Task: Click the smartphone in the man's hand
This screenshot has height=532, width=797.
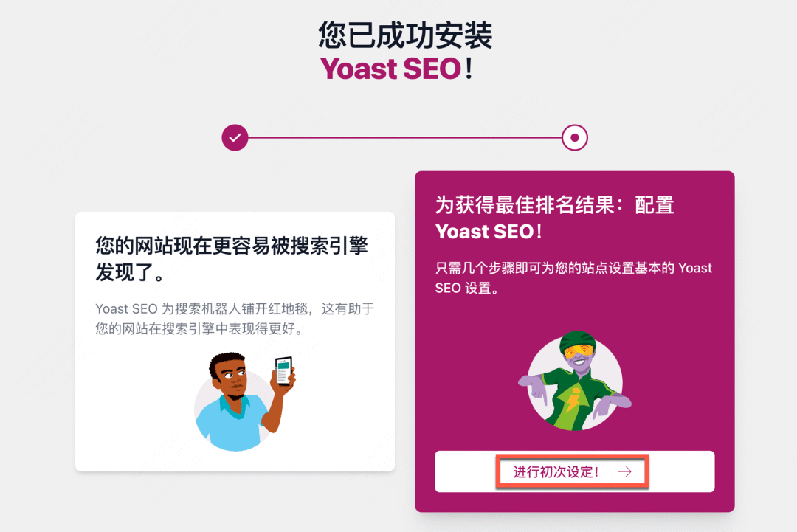Action: [285, 371]
